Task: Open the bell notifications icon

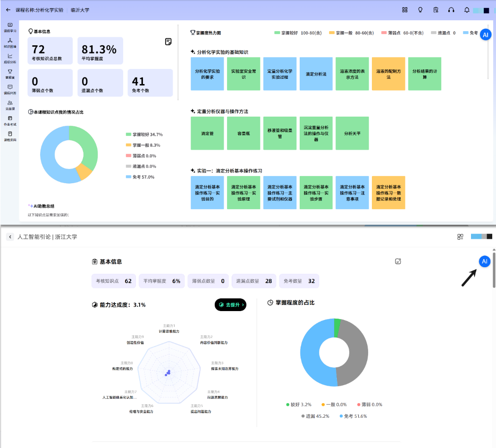Action: 467,10
